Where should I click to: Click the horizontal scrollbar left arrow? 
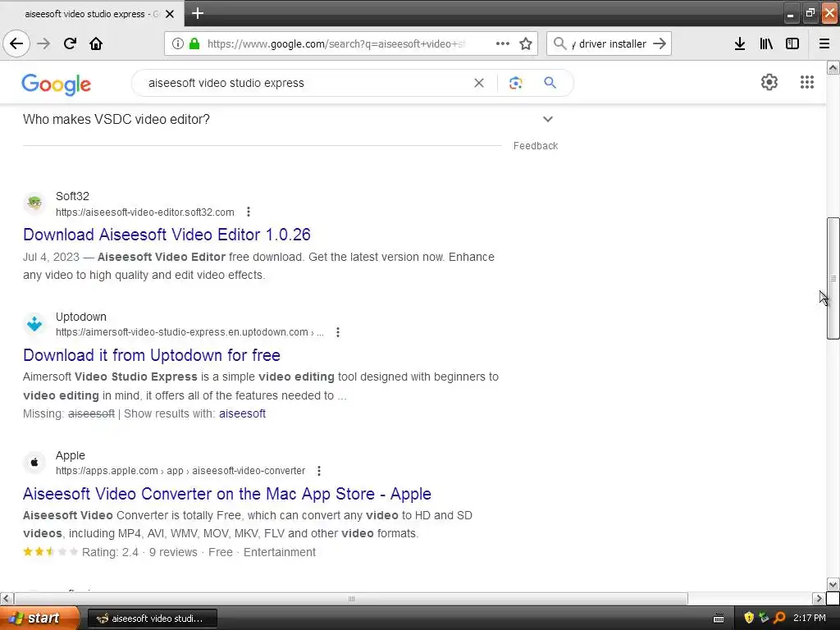6,598
